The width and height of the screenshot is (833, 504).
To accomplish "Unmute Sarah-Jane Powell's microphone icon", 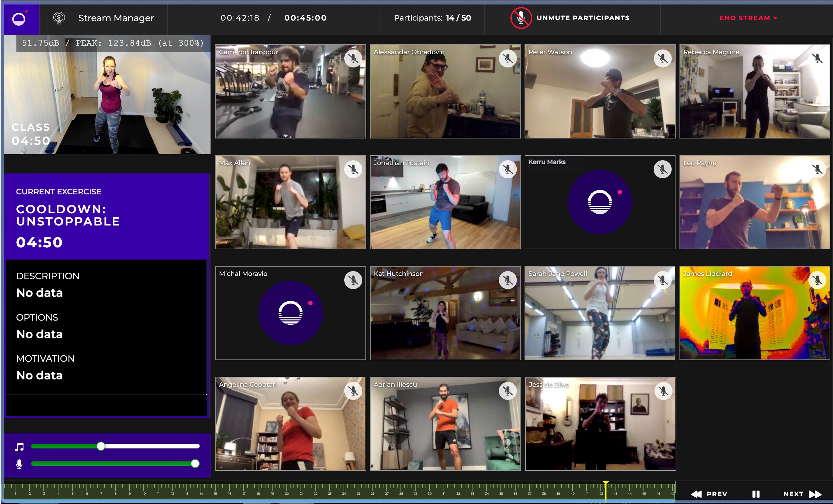I will [x=662, y=280].
